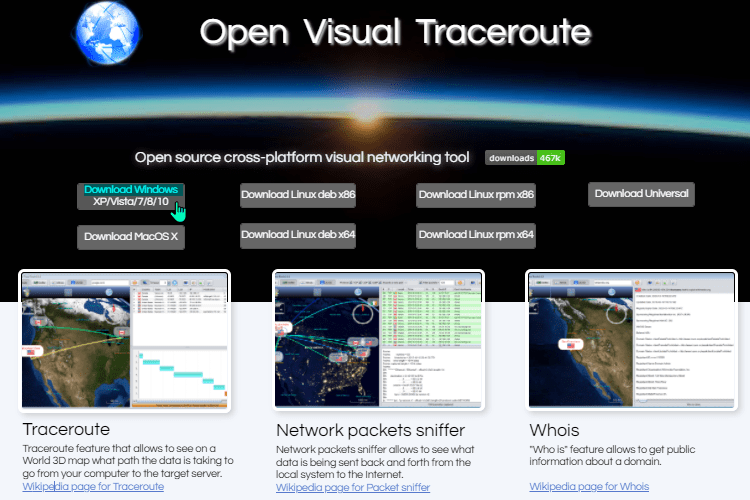Click the Download Universal button
This screenshot has height=500, width=750.
[641, 194]
